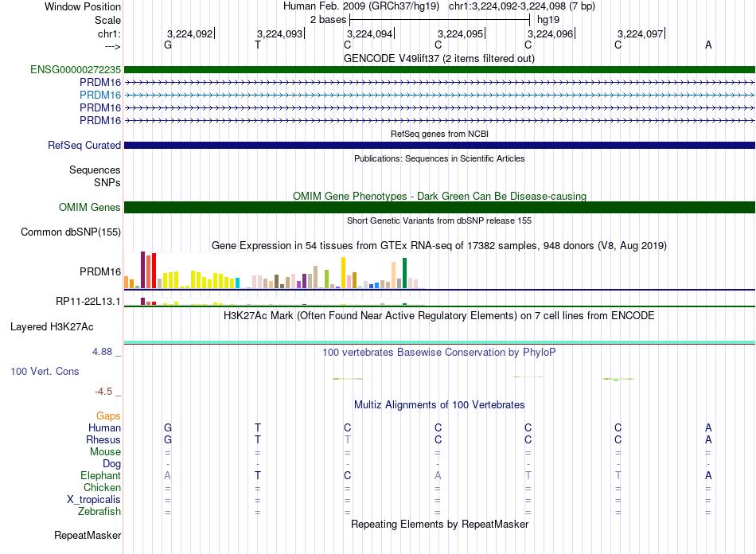756x554 pixels.
Task: Select the Common dbSNP(155) track label
Action: point(71,232)
